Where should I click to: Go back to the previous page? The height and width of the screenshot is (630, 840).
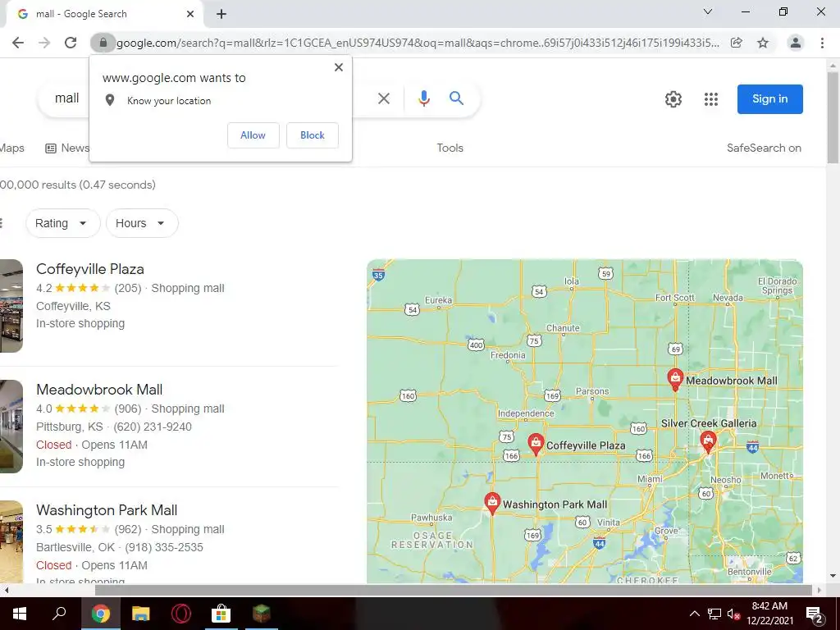[x=18, y=43]
